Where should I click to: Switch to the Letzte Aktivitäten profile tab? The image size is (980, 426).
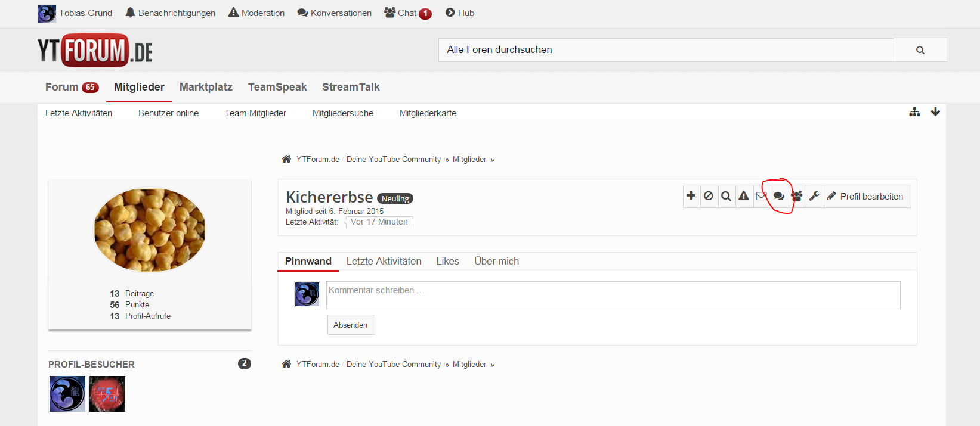click(x=384, y=261)
